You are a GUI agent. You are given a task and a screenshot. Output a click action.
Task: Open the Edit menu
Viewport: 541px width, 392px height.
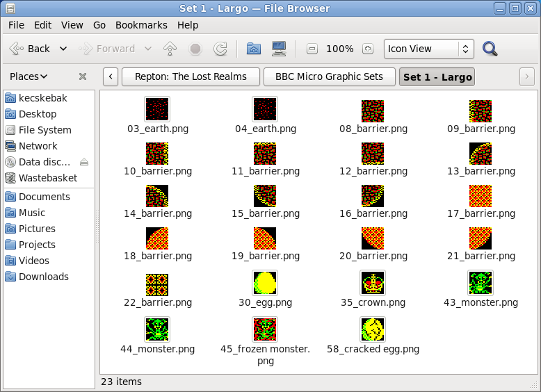[43, 25]
